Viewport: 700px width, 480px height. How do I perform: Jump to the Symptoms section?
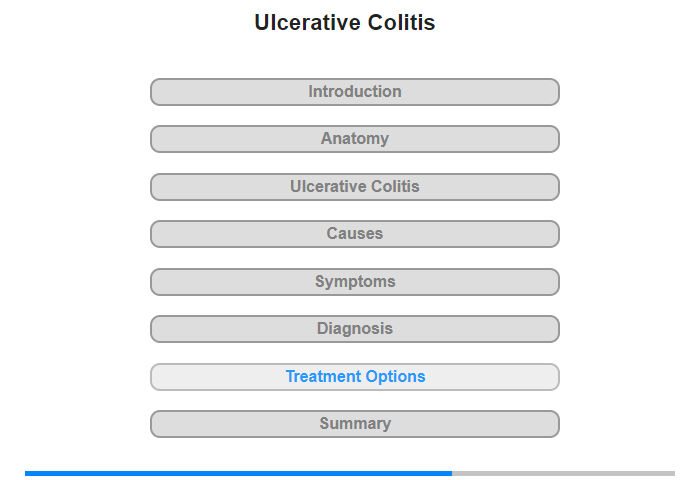coord(354,282)
